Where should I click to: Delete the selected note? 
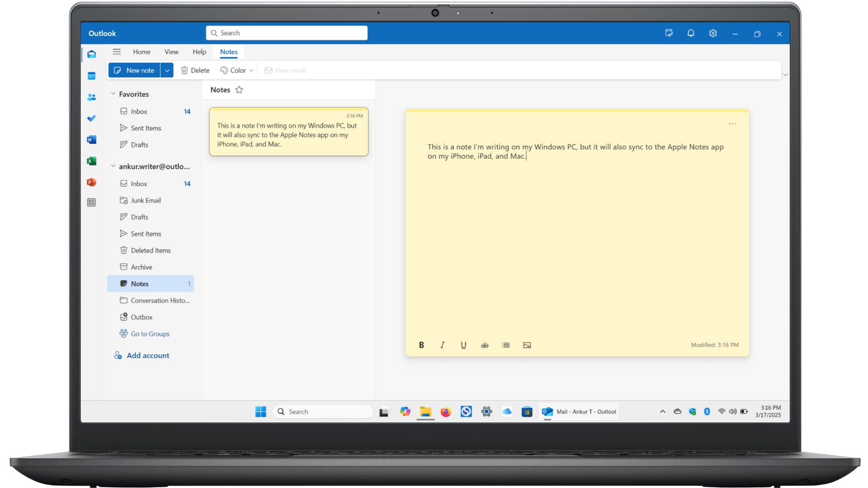tap(195, 70)
